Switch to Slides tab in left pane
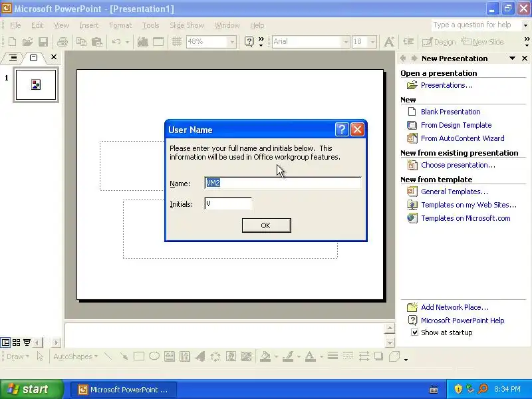The width and height of the screenshot is (532, 399). [33, 58]
